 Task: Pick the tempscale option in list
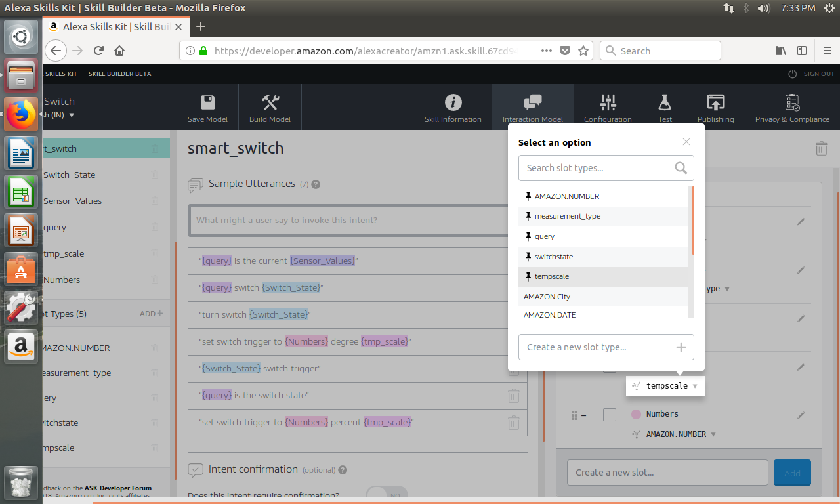[602, 276]
